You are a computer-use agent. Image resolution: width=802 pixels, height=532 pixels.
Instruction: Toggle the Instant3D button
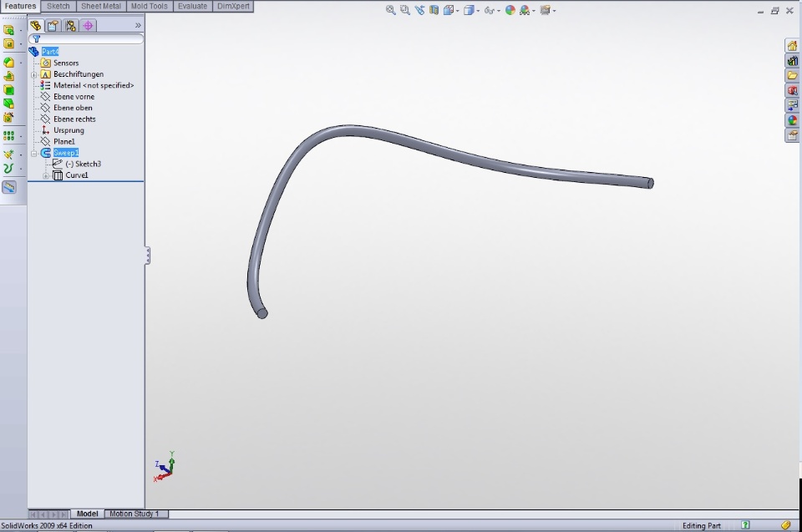coord(9,187)
